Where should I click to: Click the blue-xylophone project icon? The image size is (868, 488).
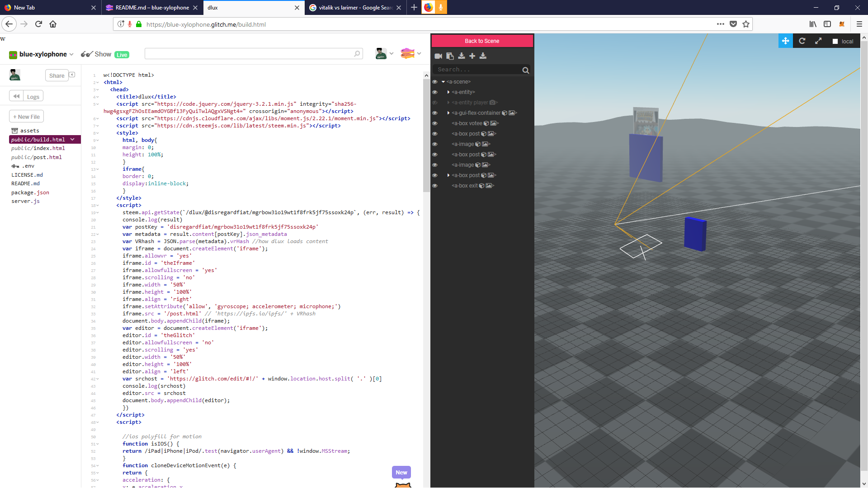click(x=13, y=55)
